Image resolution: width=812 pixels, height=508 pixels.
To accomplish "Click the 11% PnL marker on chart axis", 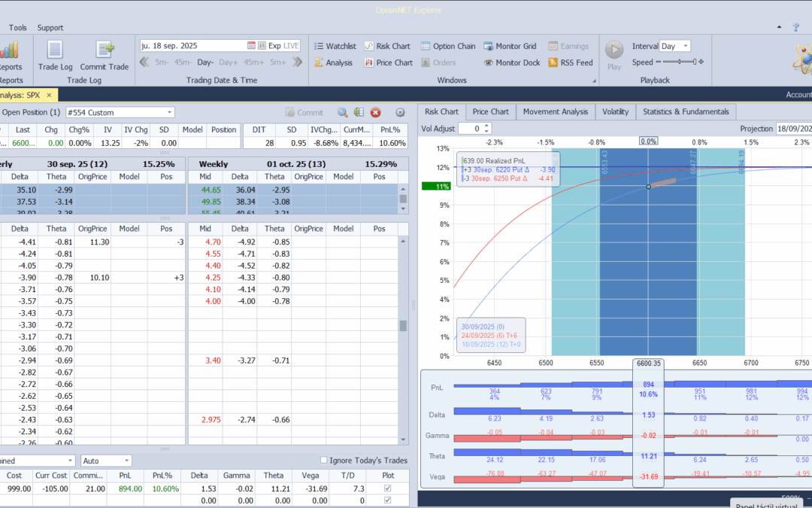I will pyautogui.click(x=436, y=186).
